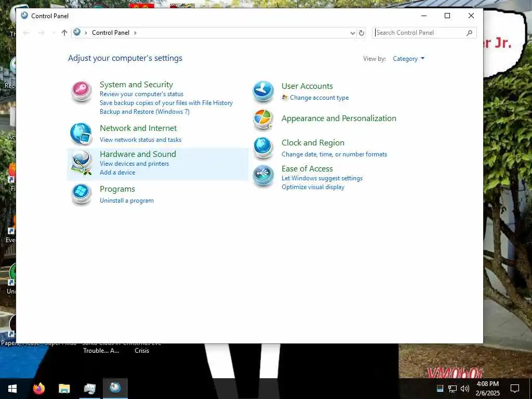Click the address bar Control Panel icon
This screenshot has height=399, width=532.
77,32
